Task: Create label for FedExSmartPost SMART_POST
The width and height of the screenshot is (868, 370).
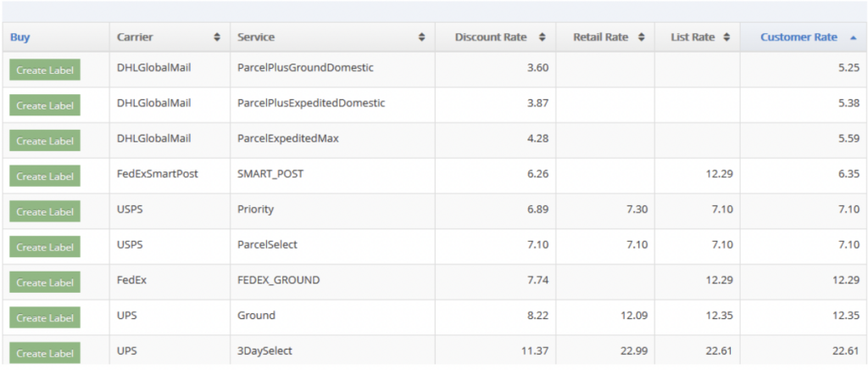Action: (x=45, y=177)
